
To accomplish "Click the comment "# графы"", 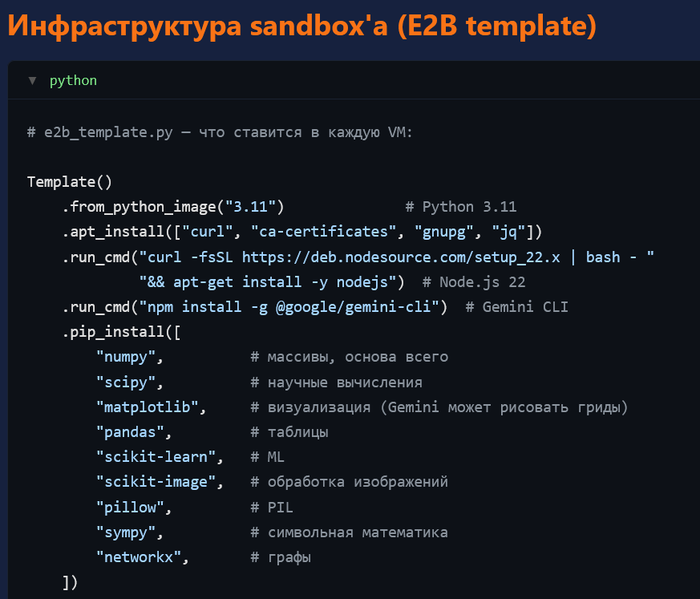I will point(281,558).
